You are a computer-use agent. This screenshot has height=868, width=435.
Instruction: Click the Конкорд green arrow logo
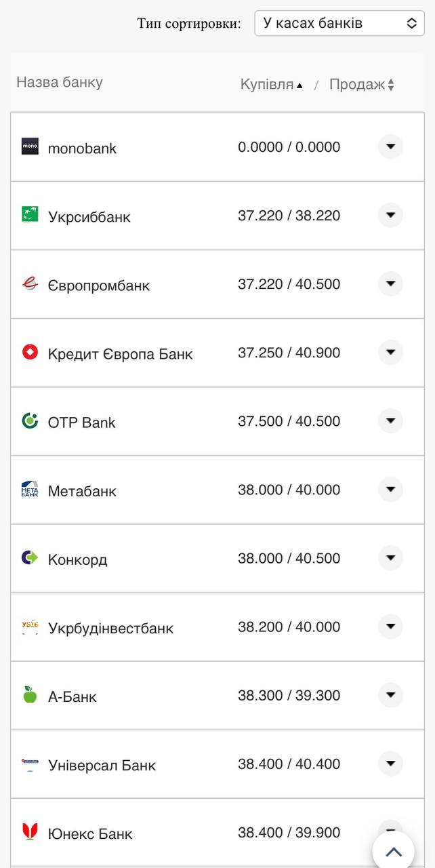(x=30, y=557)
